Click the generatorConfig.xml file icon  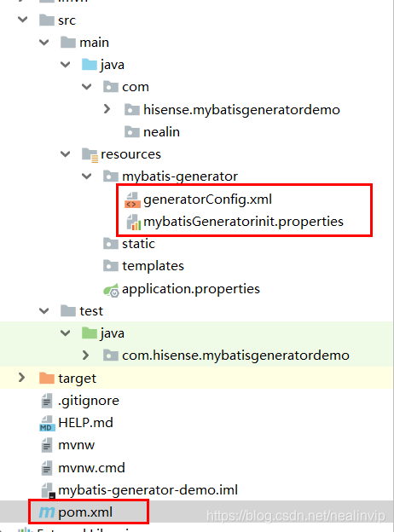coord(132,199)
